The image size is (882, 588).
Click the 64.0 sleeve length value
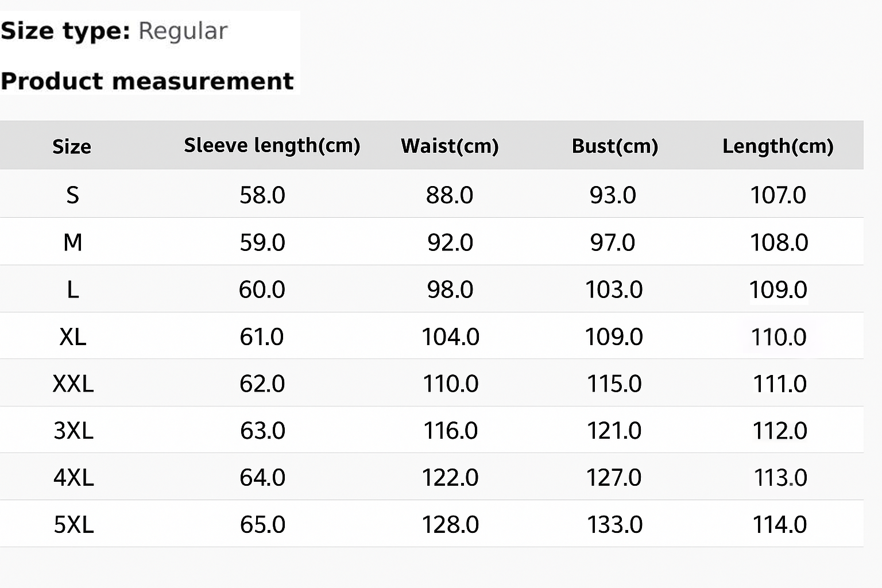tap(262, 478)
